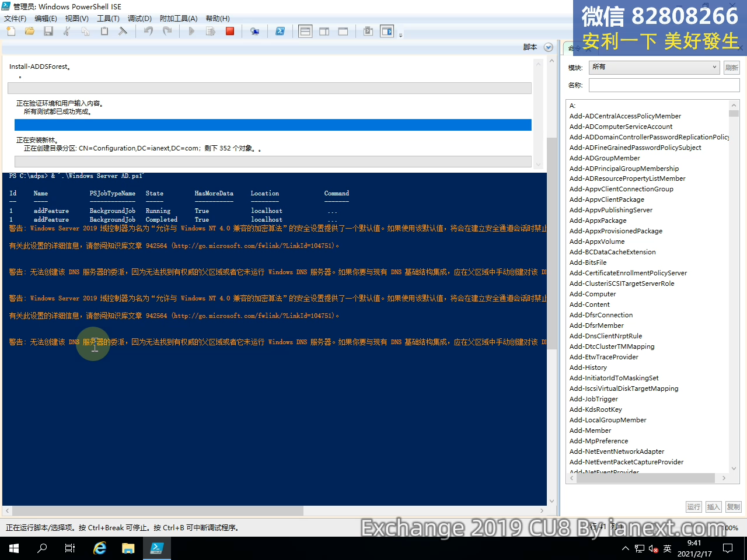Click the Undo arrow icon
The width and height of the screenshot is (747, 560).
tap(148, 32)
